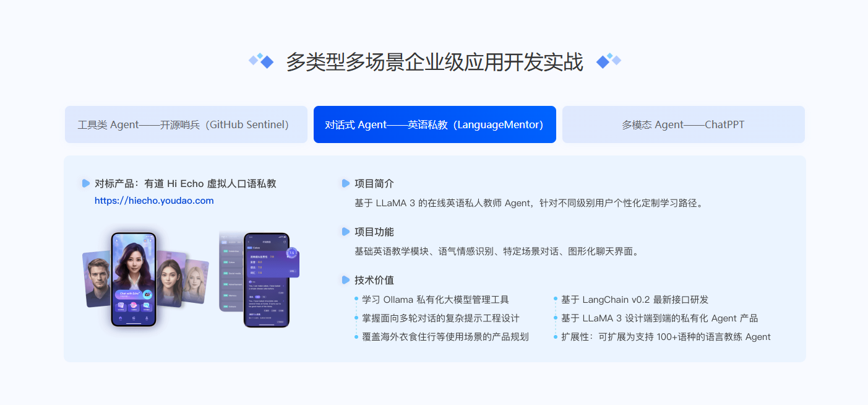Click the diamond decoration left of the title

[x=262, y=61]
